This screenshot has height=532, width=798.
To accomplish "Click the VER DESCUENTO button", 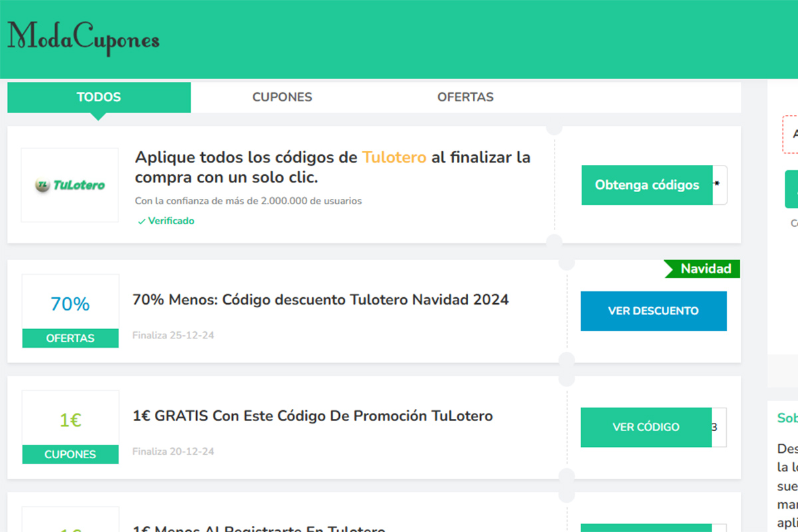I will pyautogui.click(x=654, y=311).
